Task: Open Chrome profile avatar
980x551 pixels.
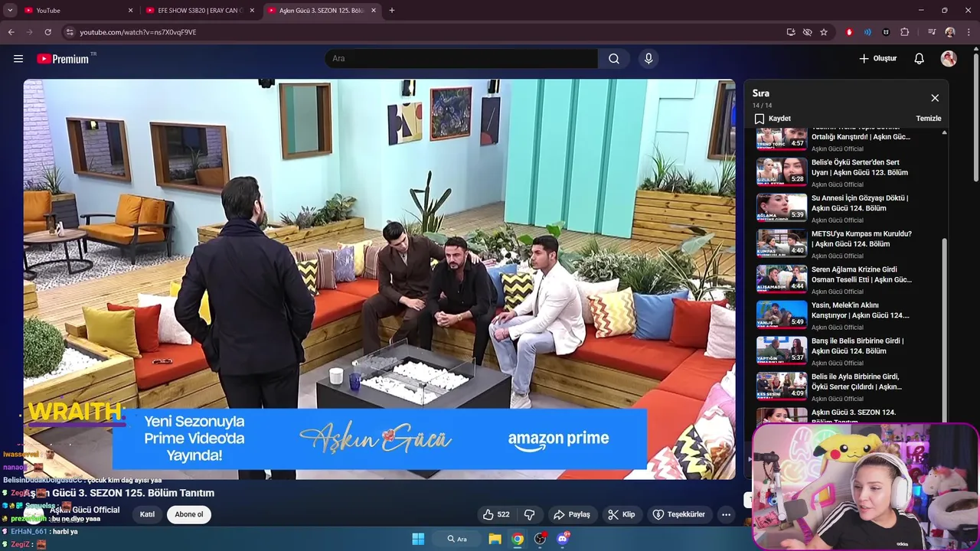Action: point(950,32)
